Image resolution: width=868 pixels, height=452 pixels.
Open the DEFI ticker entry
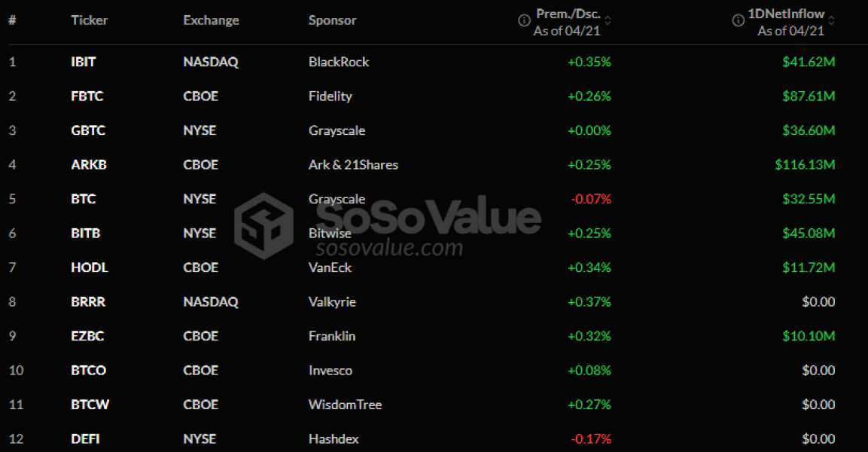86,439
